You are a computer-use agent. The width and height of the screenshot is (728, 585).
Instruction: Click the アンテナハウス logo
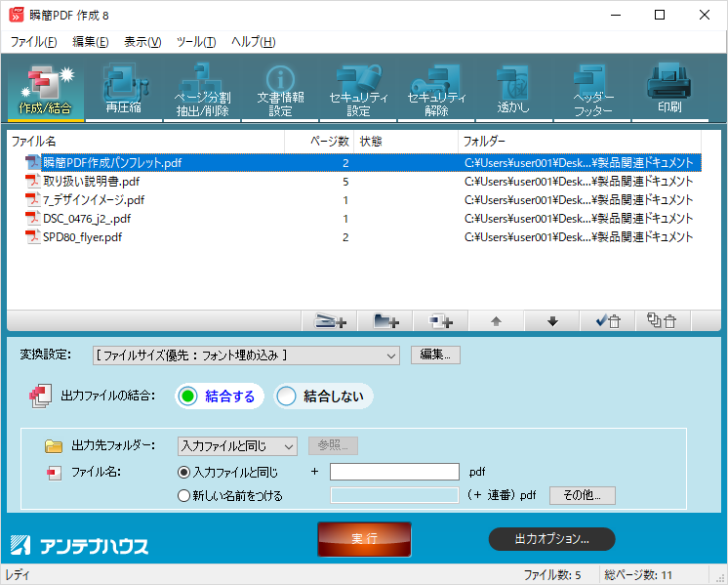(79, 546)
